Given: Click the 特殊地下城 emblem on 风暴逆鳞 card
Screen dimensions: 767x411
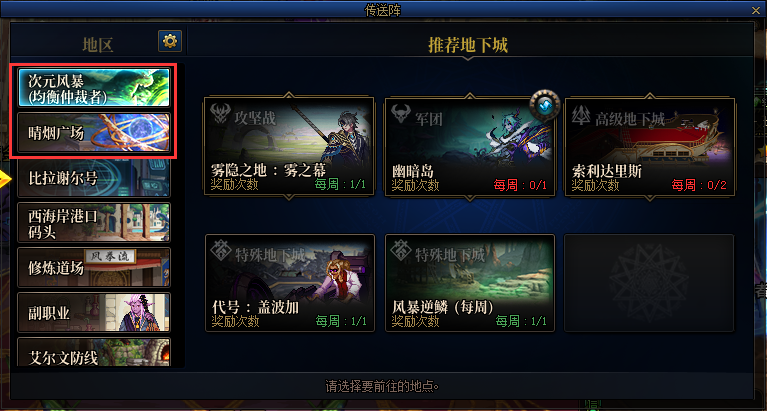Looking at the screenshot, I should tap(401, 251).
